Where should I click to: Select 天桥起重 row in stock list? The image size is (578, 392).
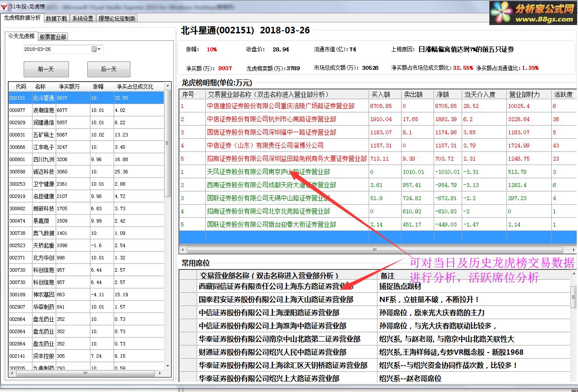[86, 245]
